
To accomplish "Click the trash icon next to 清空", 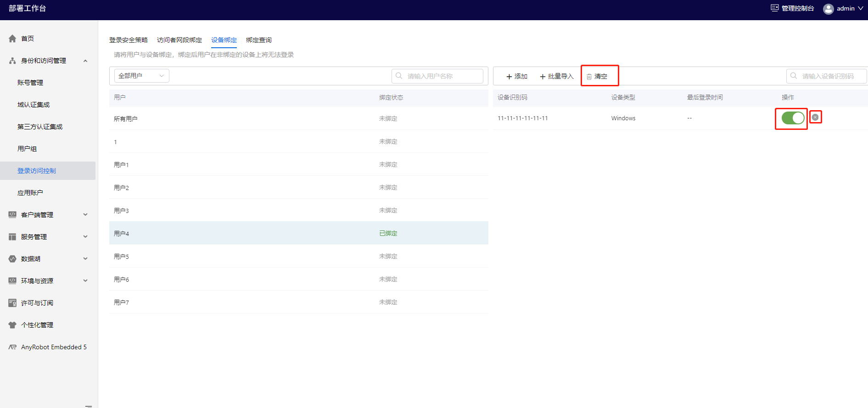I will pyautogui.click(x=589, y=77).
